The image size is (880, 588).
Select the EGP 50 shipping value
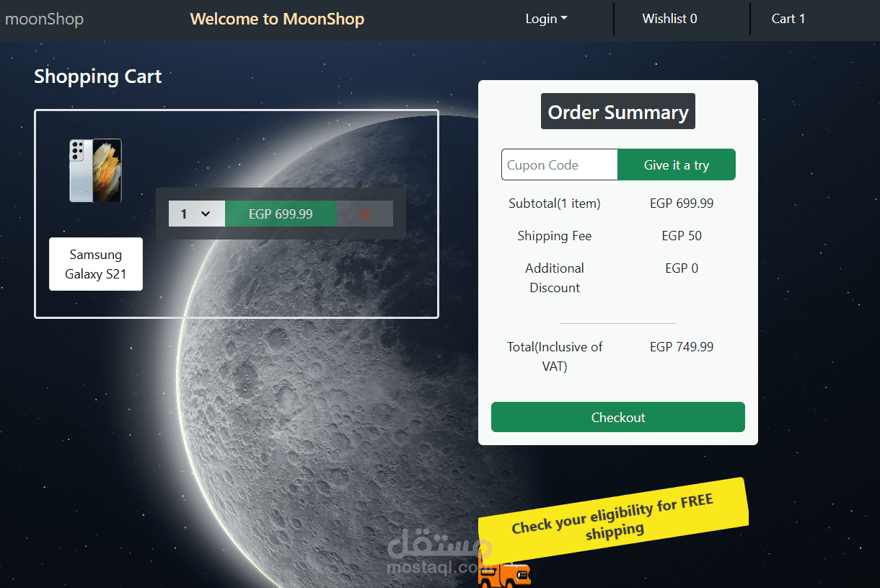click(682, 236)
